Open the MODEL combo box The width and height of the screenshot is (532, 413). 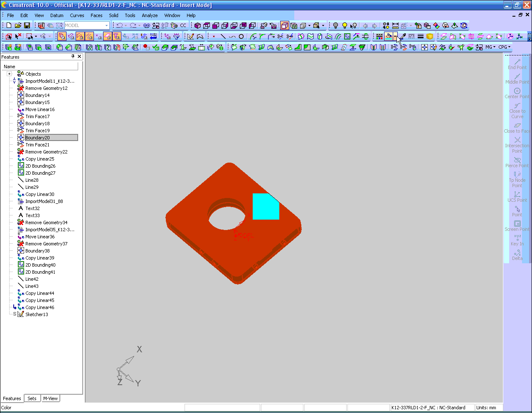pyautogui.click(x=87, y=25)
